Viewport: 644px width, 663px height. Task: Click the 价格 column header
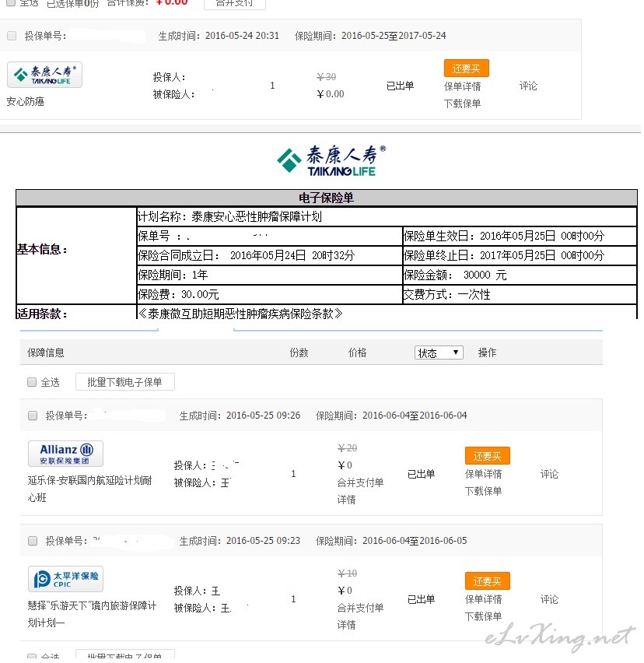[358, 353]
